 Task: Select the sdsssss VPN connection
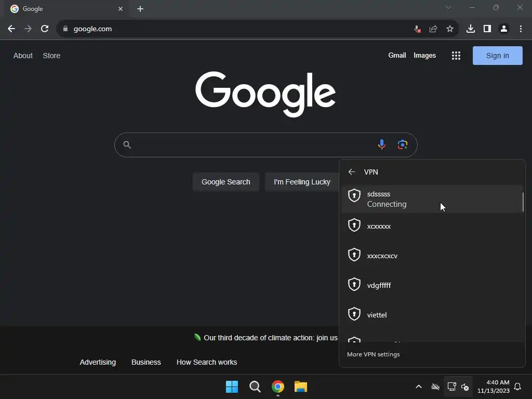[x=432, y=199]
